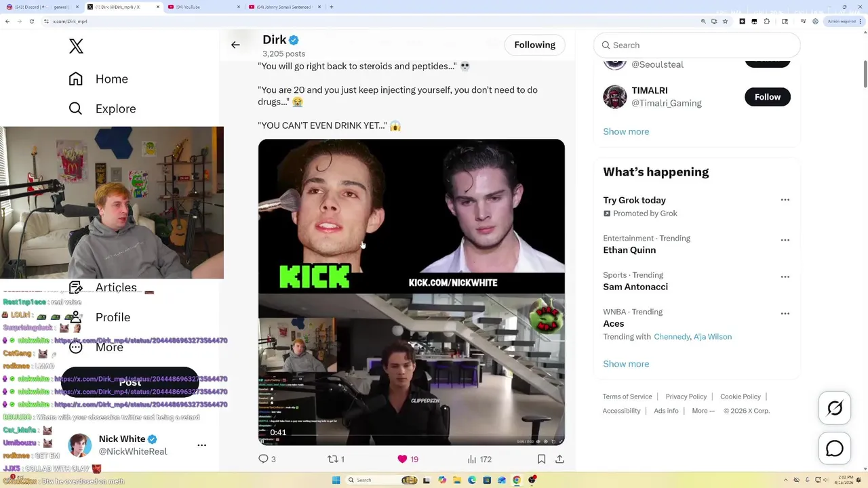Viewport: 868px width, 488px height.
Task: Mute the video with the speaker icon
Action: tap(538, 441)
